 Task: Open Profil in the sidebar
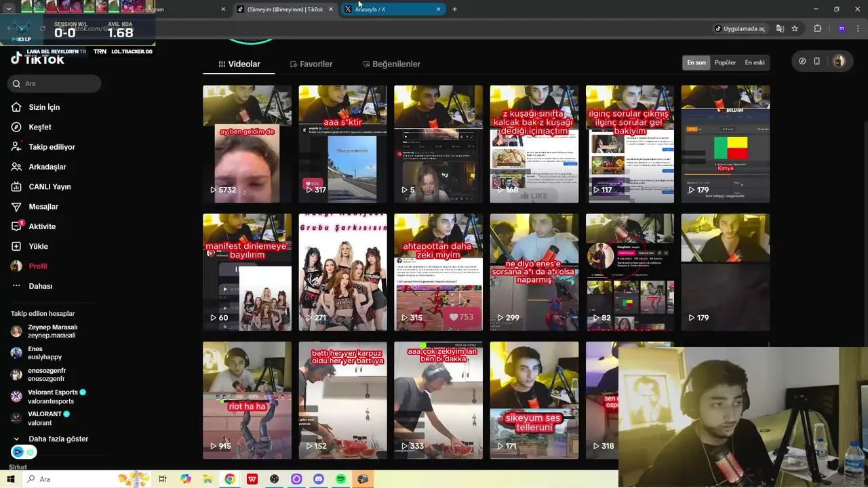click(x=37, y=266)
